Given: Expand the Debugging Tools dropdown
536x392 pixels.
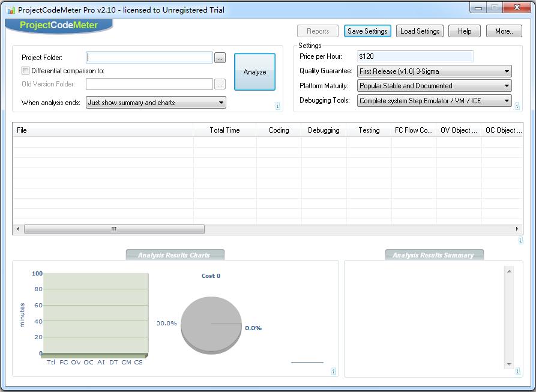Looking at the screenshot, I should [508, 100].
